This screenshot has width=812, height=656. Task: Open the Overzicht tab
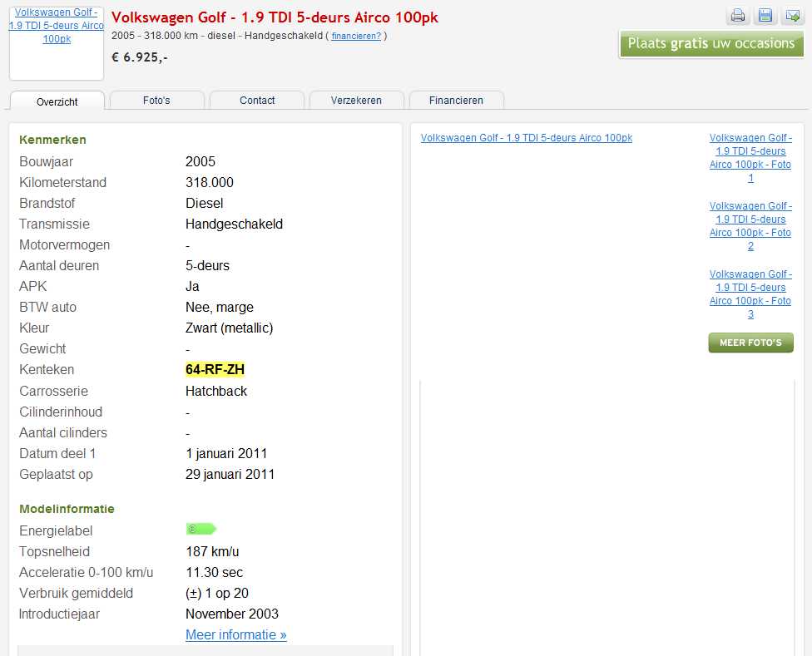57,101
